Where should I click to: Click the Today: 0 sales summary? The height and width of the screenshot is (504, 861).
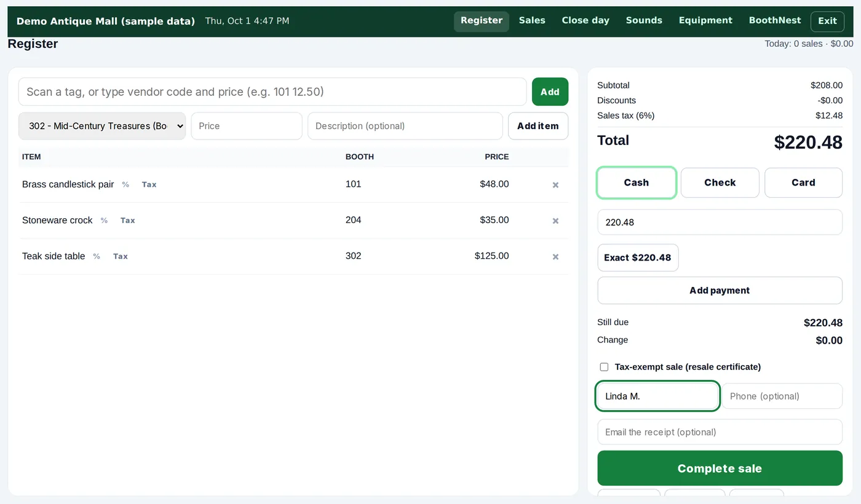809,44
